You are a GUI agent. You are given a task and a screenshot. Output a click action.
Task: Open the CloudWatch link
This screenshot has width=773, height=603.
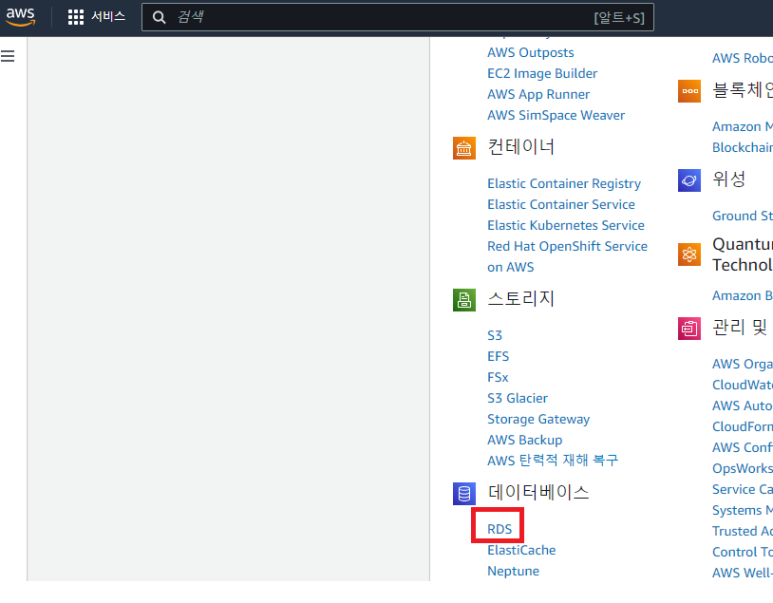click(x=742, y=385)
